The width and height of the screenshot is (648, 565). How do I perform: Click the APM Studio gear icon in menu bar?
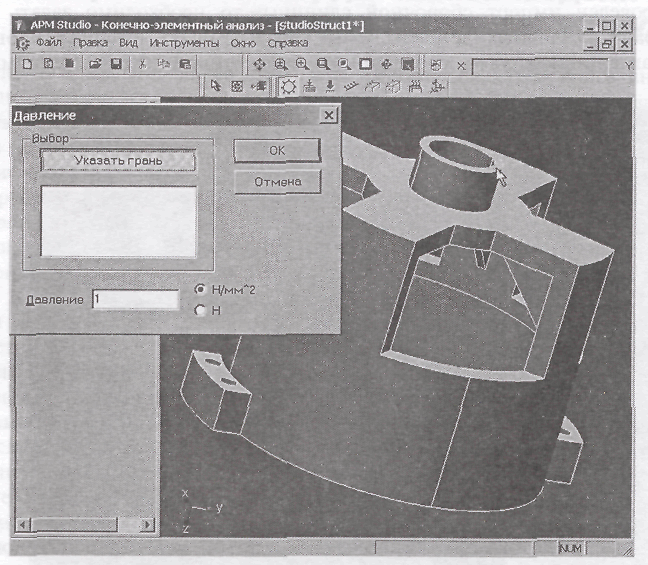(x=22, y=43)
